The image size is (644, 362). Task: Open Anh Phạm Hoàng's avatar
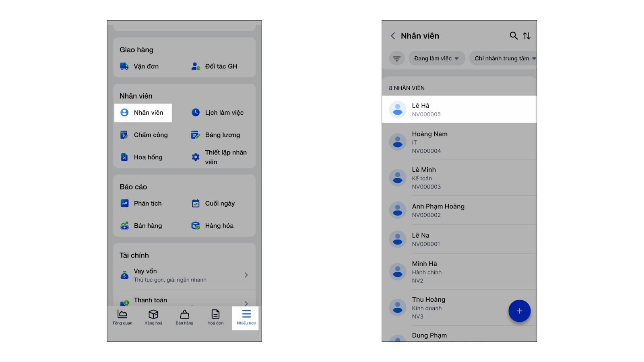(398, 210)
